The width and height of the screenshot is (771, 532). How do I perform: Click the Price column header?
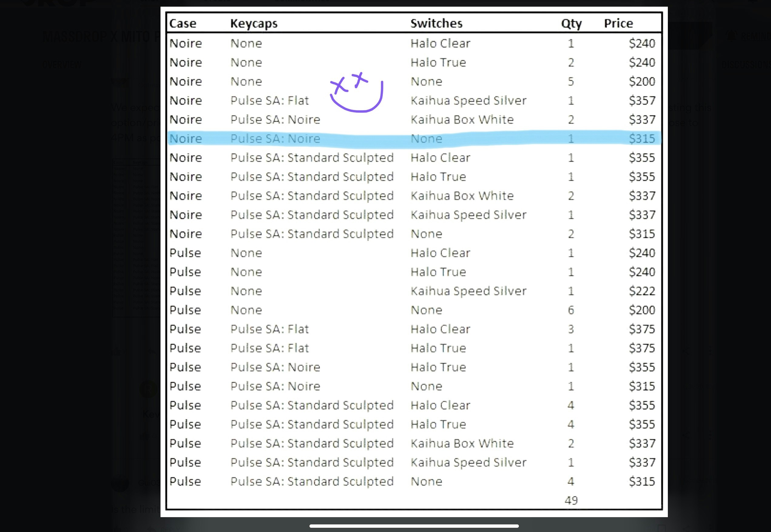point(618,23)
